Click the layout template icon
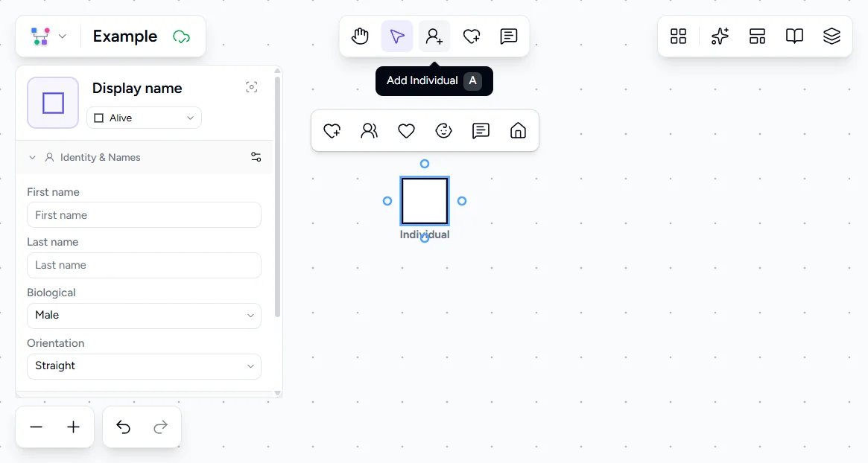This screenshot has width=868, height=463. 757,36
